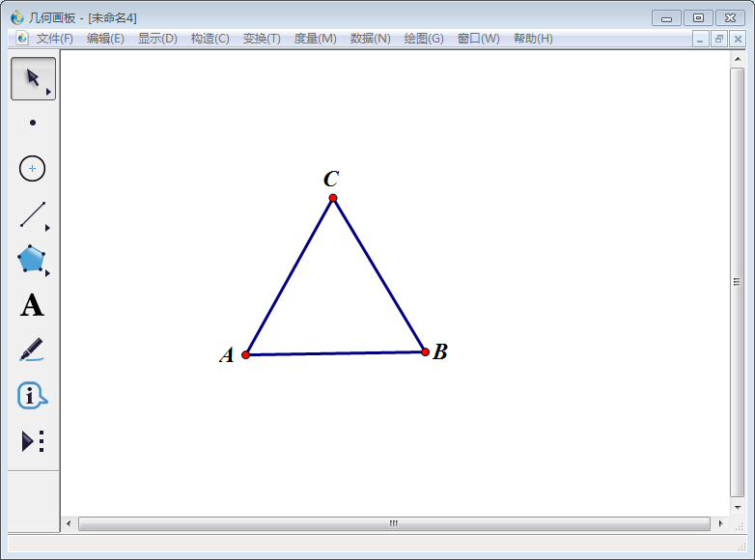
Task: Select vertex point A
Action: pos(245,355)
